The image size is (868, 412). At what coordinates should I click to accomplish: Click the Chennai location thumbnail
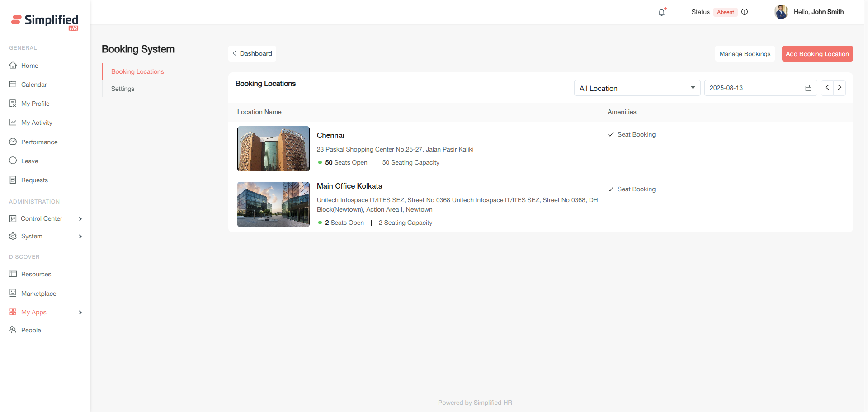(x=273, y=149)
